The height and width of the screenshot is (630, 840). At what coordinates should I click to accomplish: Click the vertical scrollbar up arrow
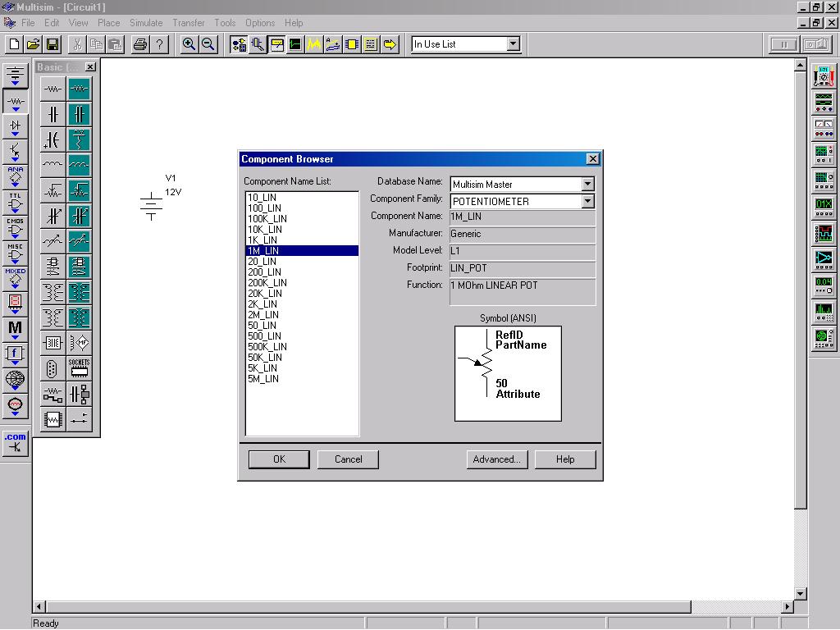click(801, 66)
